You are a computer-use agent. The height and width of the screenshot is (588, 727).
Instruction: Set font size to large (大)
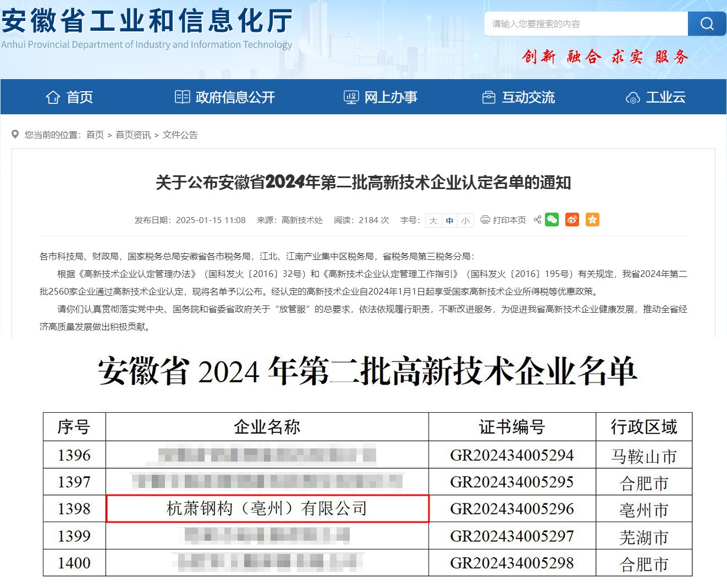(433, 220)
